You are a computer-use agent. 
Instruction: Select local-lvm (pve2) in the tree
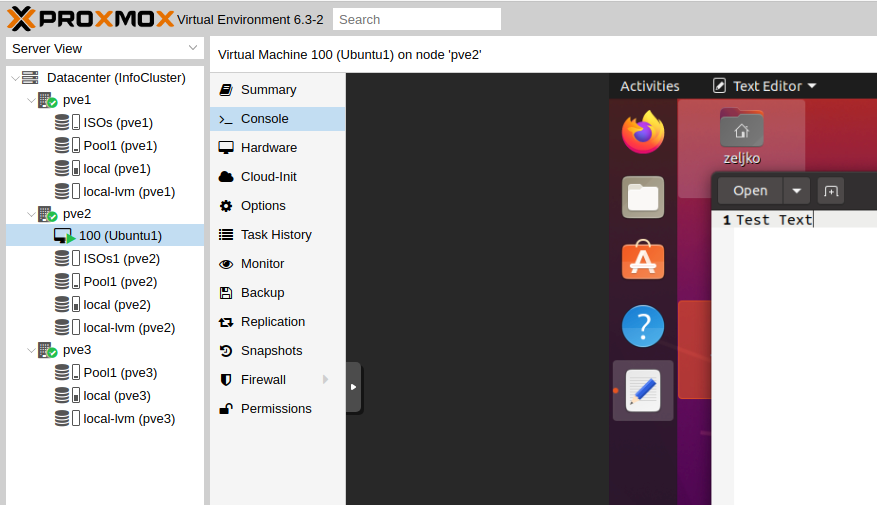coord(129,328)
